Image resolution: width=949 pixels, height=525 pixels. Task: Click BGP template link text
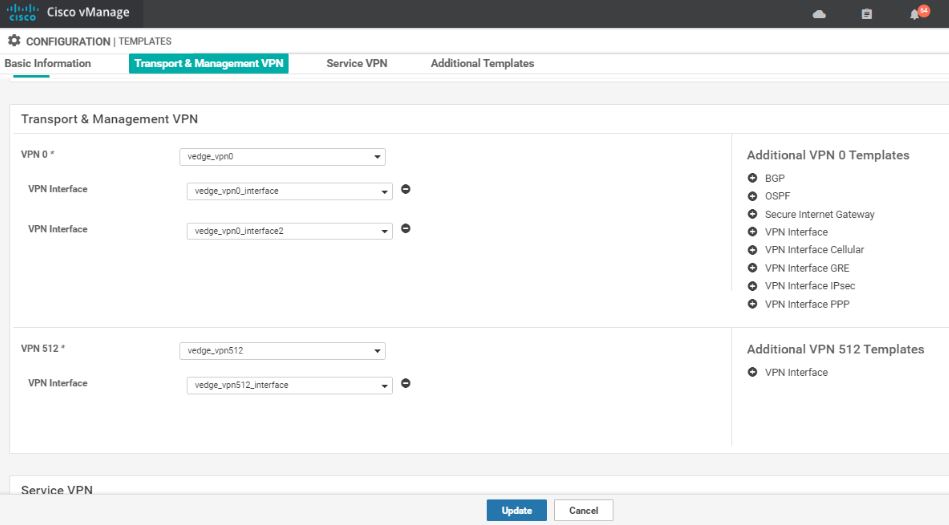[775, 179]
